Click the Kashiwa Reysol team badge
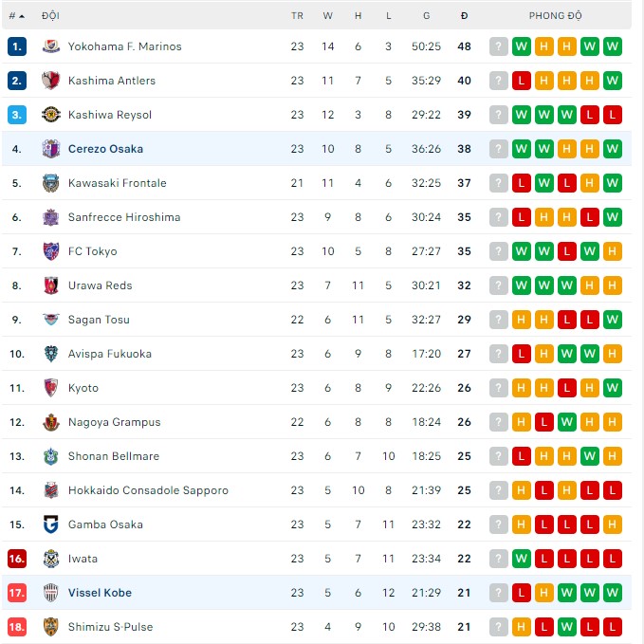Image resolution: width=644 pixels, height=644 pixels. click(x=51, y=115)
